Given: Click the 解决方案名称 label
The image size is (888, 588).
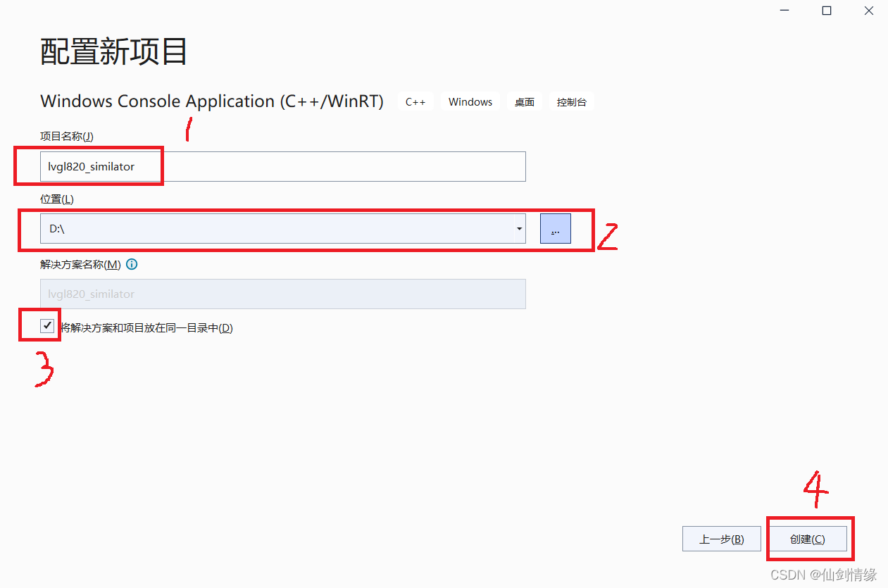Looking at the screenshot, I should point(80,265).
